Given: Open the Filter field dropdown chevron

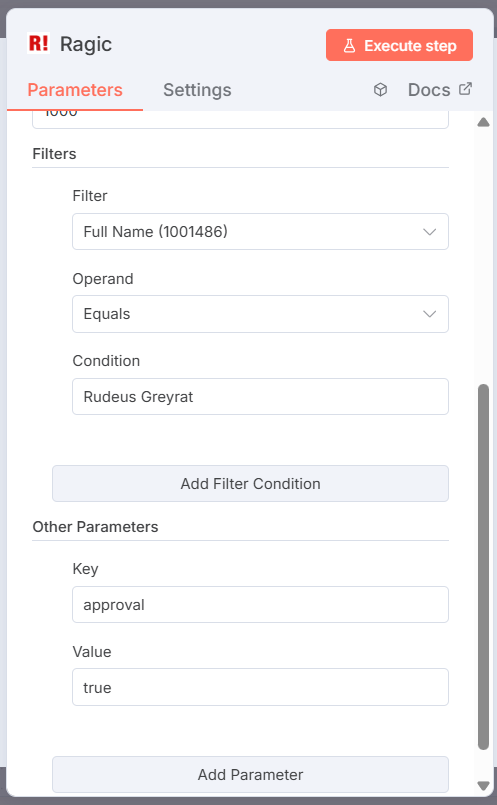Looking at the screenshot, I should click(x=430, y=232).
